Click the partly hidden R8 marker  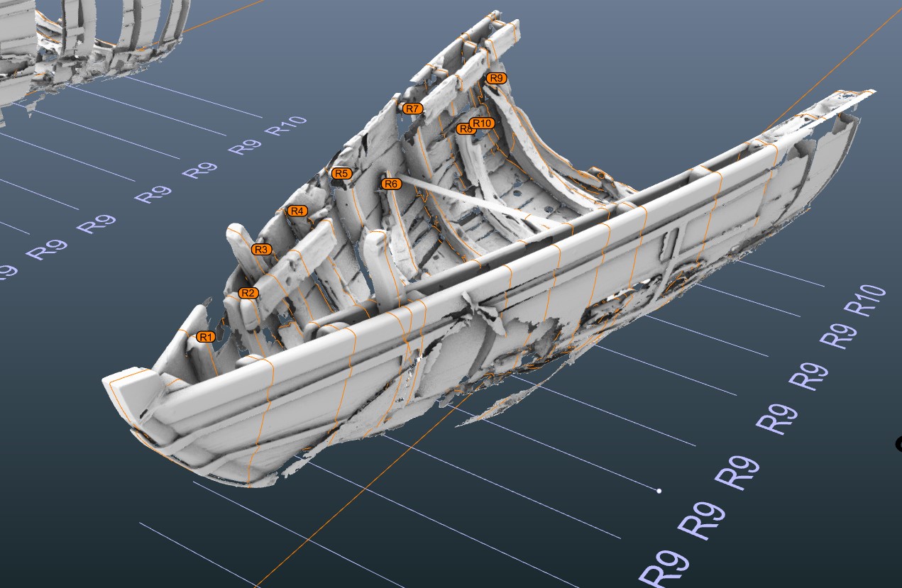point(462,129)
